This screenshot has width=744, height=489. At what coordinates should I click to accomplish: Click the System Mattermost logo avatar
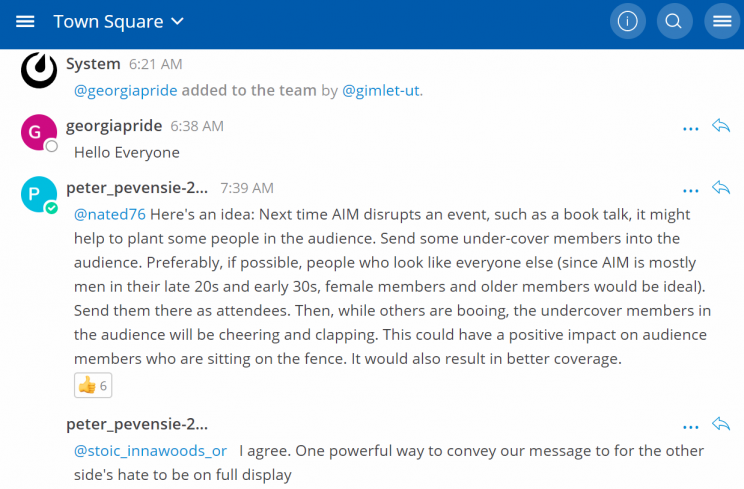(x=39, y=70)
